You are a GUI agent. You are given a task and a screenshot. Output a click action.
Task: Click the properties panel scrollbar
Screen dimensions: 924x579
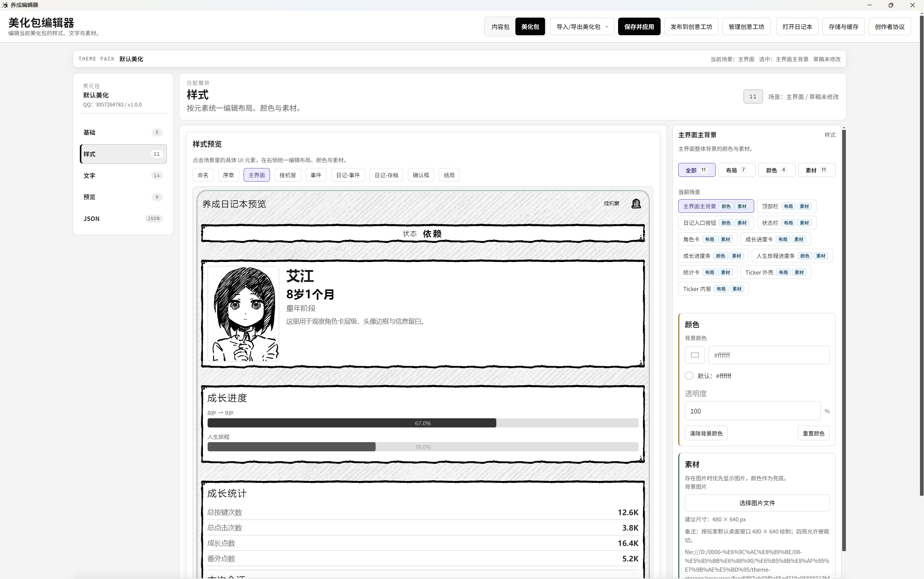[844, 340]
